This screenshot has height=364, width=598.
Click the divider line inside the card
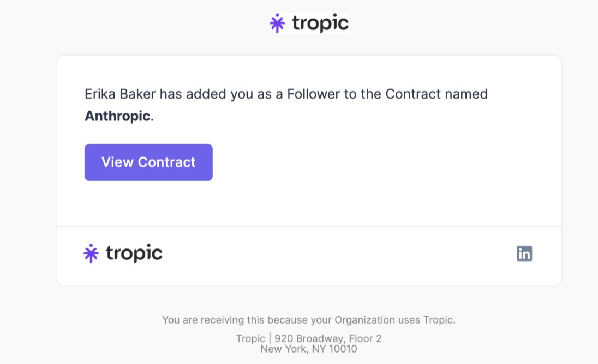click(309, 226)
